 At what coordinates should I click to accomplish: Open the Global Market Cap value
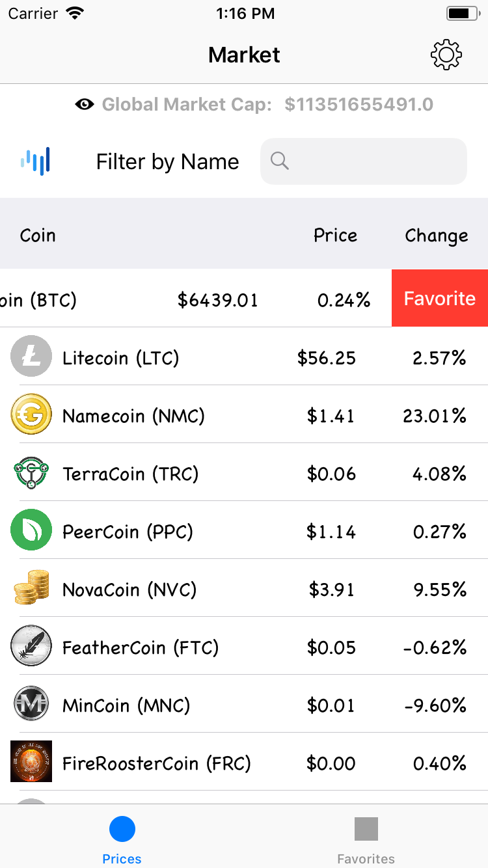[x=359, y=104]
